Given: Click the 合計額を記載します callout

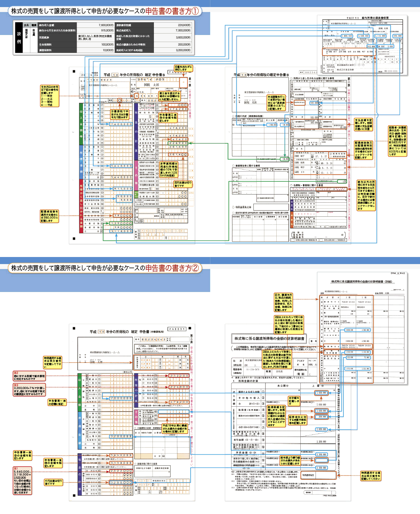Looking at the screenshot, I should click(294, 401).
